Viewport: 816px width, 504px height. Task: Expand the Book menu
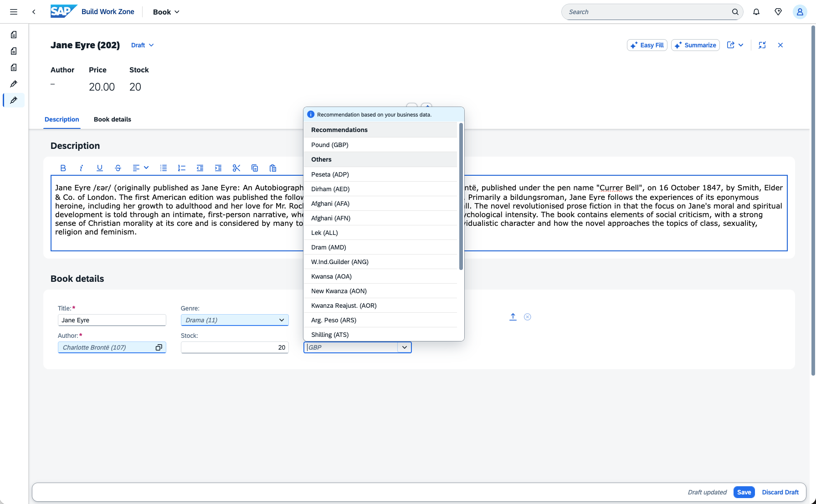pyautogui.click(x=166, y=12)
